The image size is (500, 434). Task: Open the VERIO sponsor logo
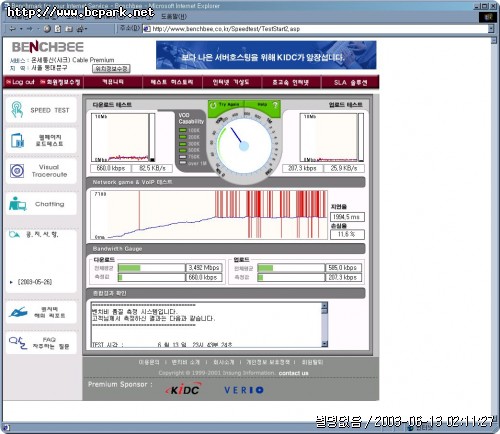[244, 390]
